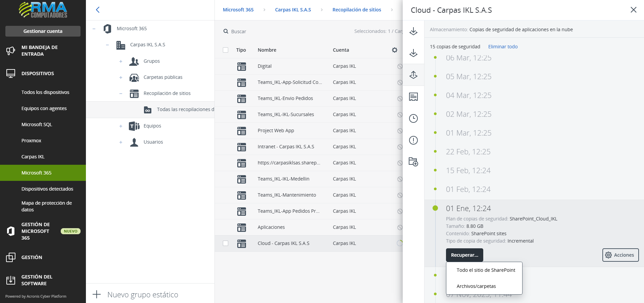
Task: Toggle the select-all checkbox in table header
Action: click(x=226, y=50)
